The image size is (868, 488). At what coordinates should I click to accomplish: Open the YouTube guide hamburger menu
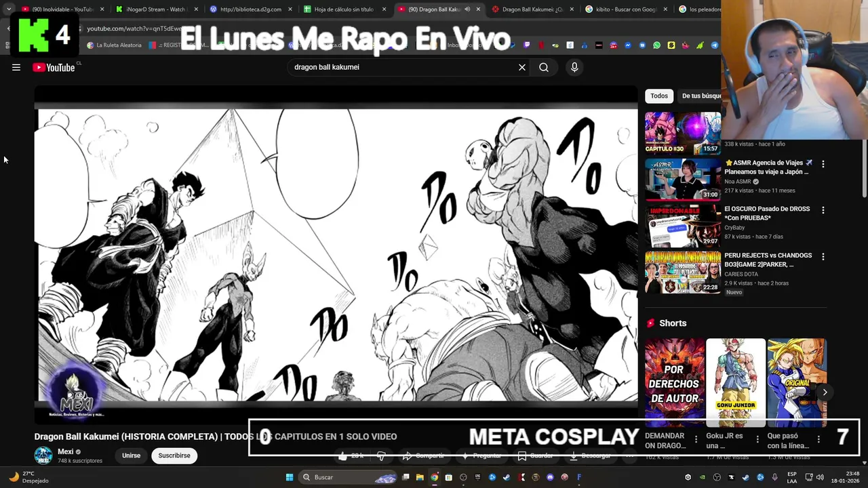pyautogui.click(x=16, y=67)
